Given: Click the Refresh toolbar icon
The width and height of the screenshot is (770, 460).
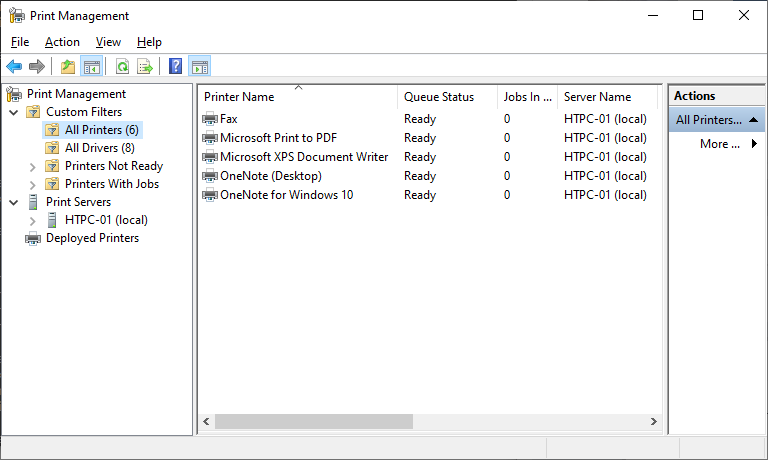Looking at the screenshot, I should [x=122, y=66].
